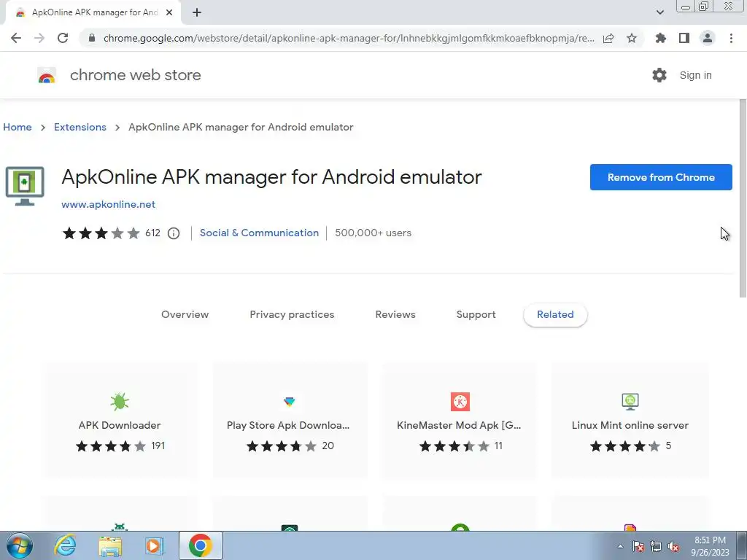Go to the Home breadcrumb link
The height and width of the screenshot is (560, 747).
[x=18, y=127]
